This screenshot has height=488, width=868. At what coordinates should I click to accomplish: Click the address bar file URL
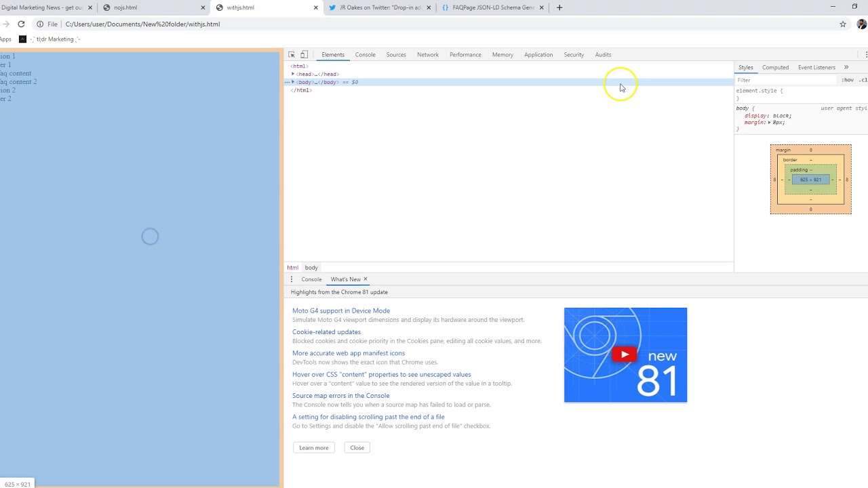click(x=142, y=24)
